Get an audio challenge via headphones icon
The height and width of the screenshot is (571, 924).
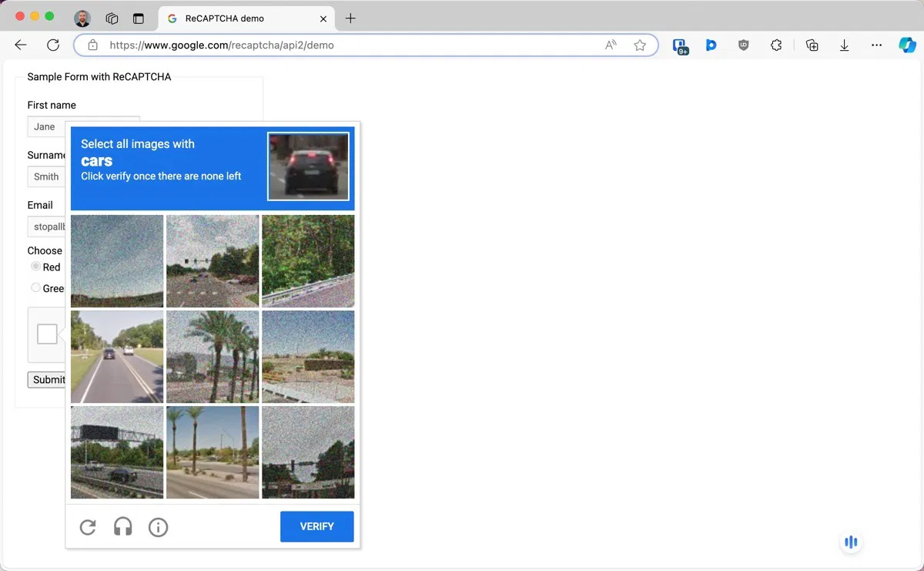pyautogui.click(x=123, y=527)
